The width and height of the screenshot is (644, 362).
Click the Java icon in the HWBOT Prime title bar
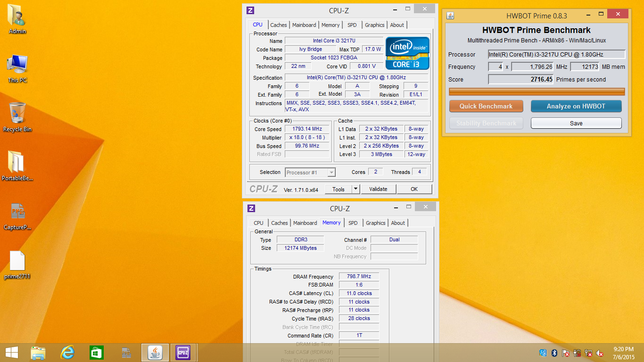click(x=450, y=16)
